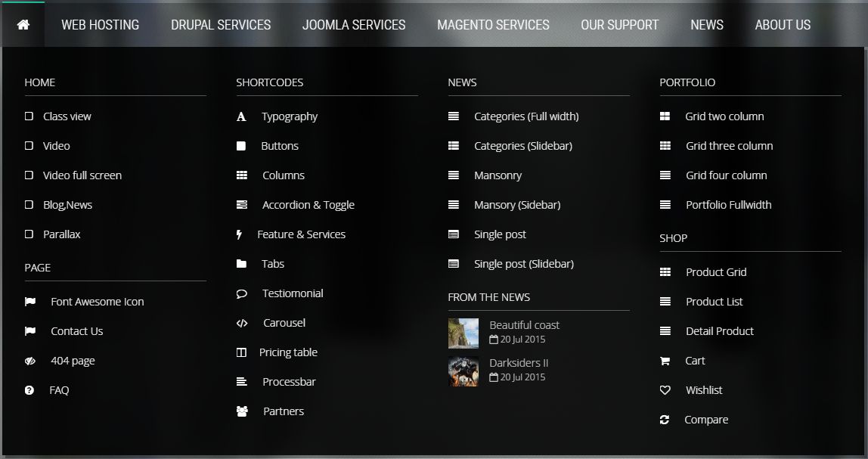Open the Web Hosting menu
This screenshot has width=868, height=459.
point(100,25)
